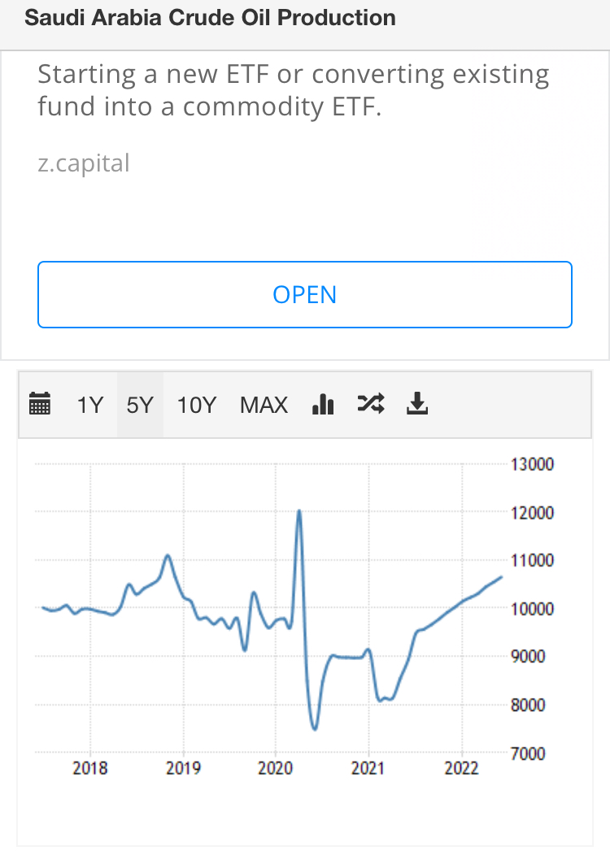This screenshot has height=868, width=610.
Task: Click the OPEN ad button
Action: [305, 294]
